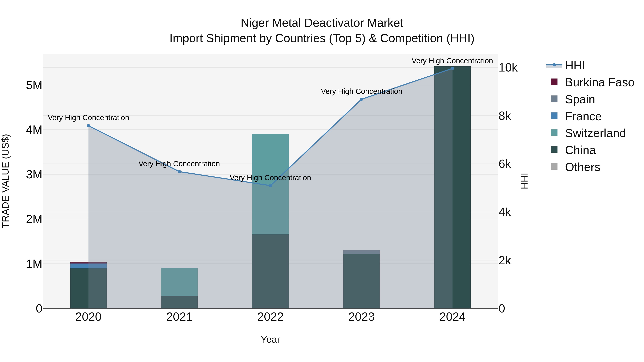The width and height of the screenshot is (644, 362).
Task: Click the Niger Metal Deactivator Market title
Action: pyautogui.click(x=322, y=23)
